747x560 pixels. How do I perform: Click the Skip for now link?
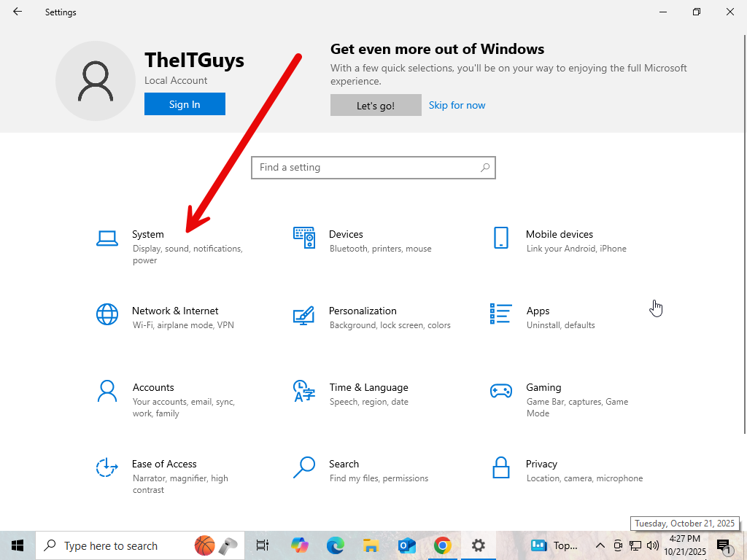pos(457,105)
